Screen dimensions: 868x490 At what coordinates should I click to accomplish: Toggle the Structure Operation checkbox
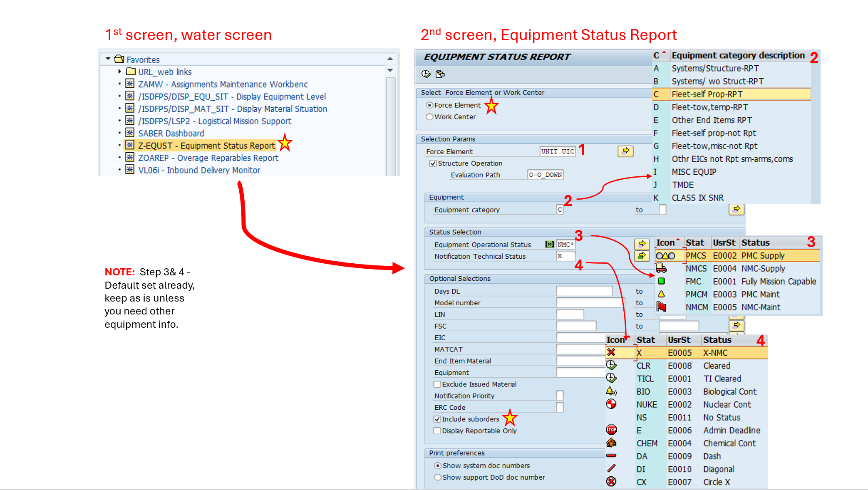tap(433, 163)
